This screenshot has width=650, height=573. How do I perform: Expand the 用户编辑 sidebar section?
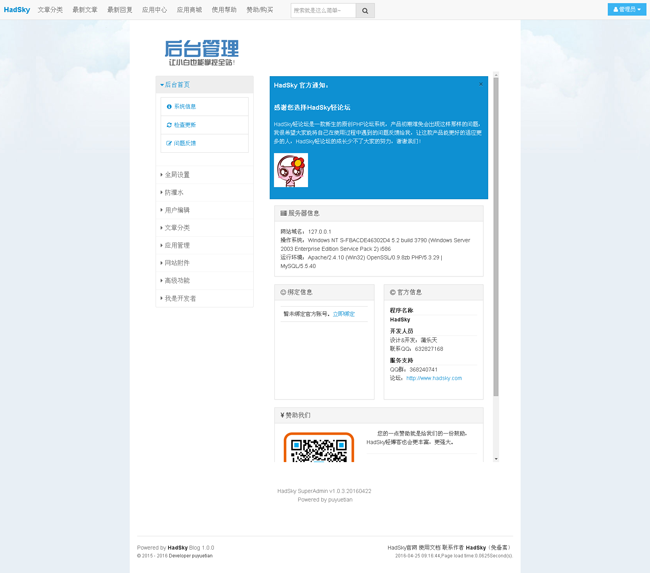[204, 210]
